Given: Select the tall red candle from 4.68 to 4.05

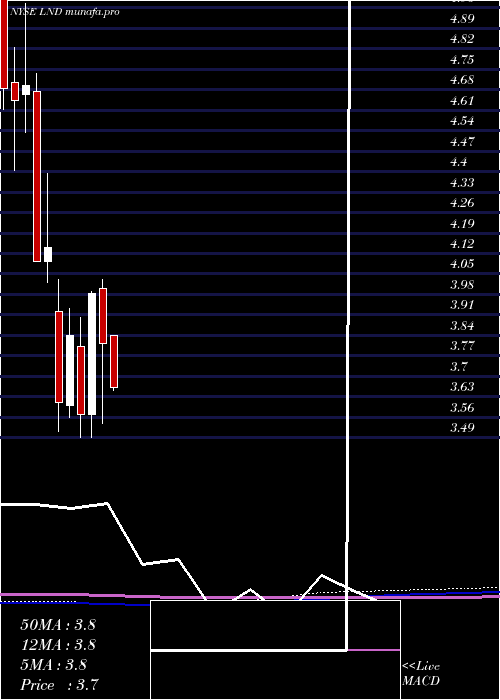Looking at the screenshot, I should click(37, 176).
